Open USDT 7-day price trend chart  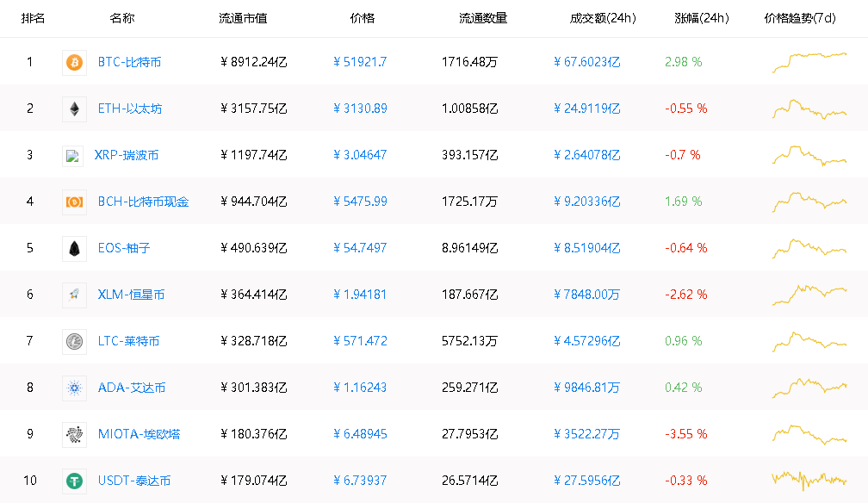click(809, 480)
